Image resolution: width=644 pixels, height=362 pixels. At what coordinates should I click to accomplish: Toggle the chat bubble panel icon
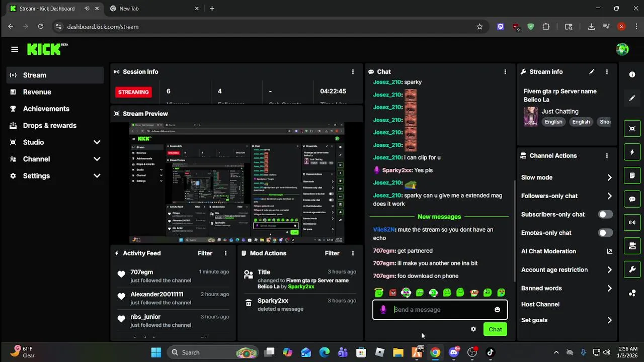click(632, 199)
